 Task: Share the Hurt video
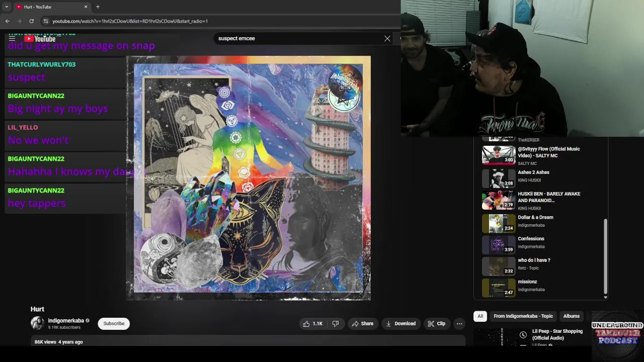pos(362,324)
